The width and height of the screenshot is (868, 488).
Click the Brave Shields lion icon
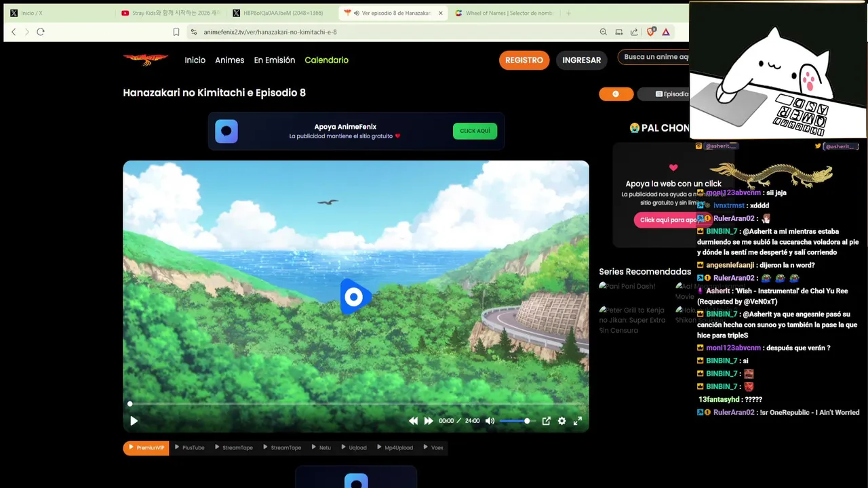pyautogui.click(x=651, y=32)
